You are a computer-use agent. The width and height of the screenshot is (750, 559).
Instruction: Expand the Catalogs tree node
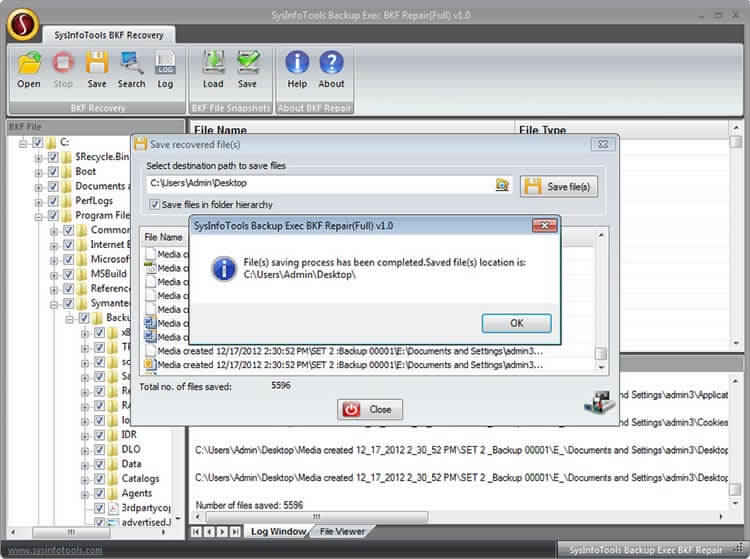[x=85, y=480]
